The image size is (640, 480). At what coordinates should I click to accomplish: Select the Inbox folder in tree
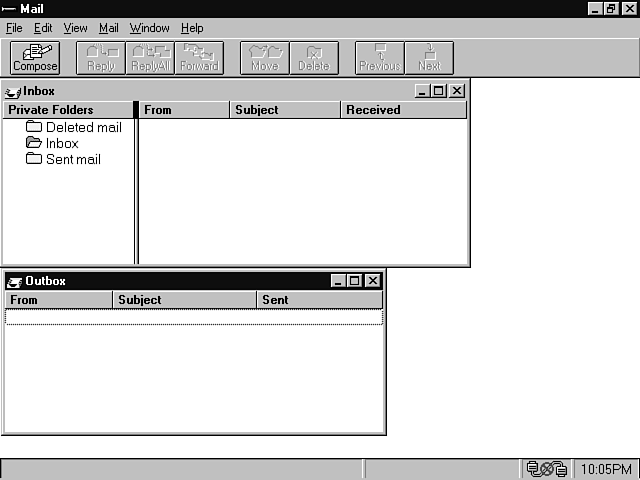61,143
